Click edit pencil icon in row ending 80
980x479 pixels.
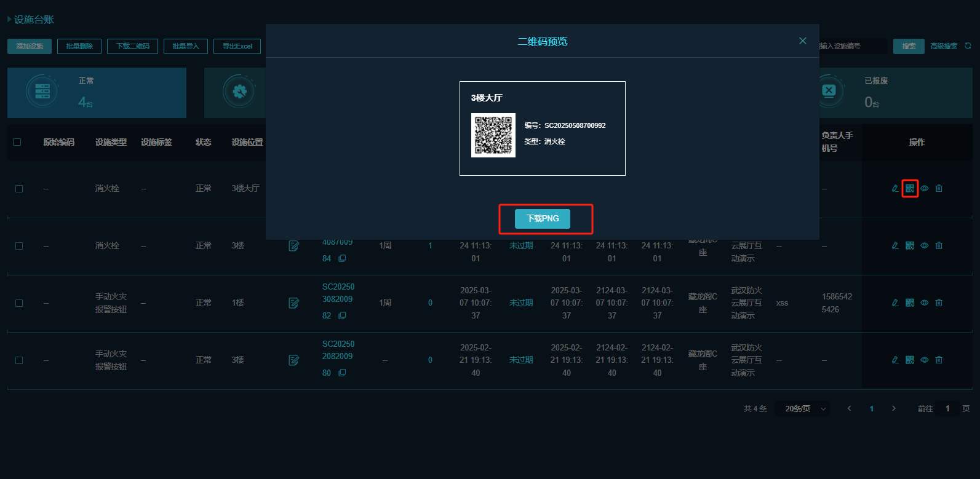[895, 360]
